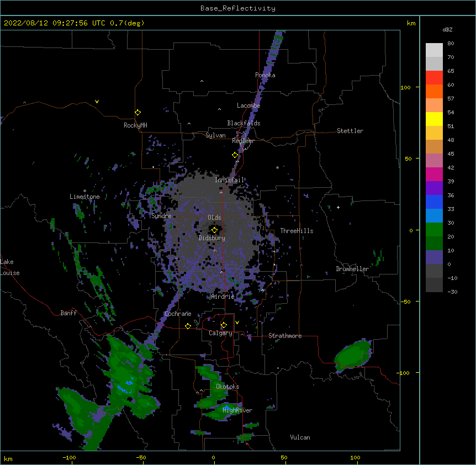Pick the light blue swatch between 33 and 30
Image resolution: width=476 pixels, height=465 pixels.
[434, 215]
